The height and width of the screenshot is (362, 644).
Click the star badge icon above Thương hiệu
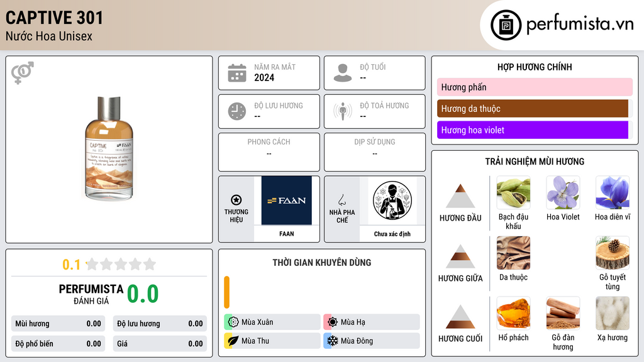coord(236,200)
